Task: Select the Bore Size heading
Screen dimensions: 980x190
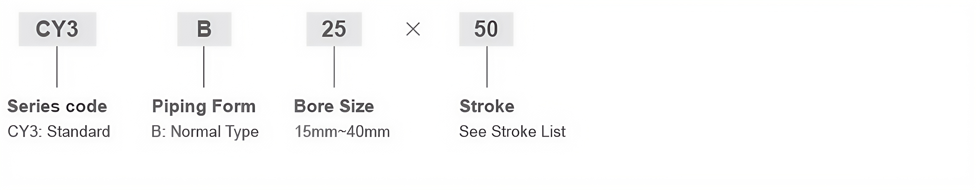Action: point(334,106)
